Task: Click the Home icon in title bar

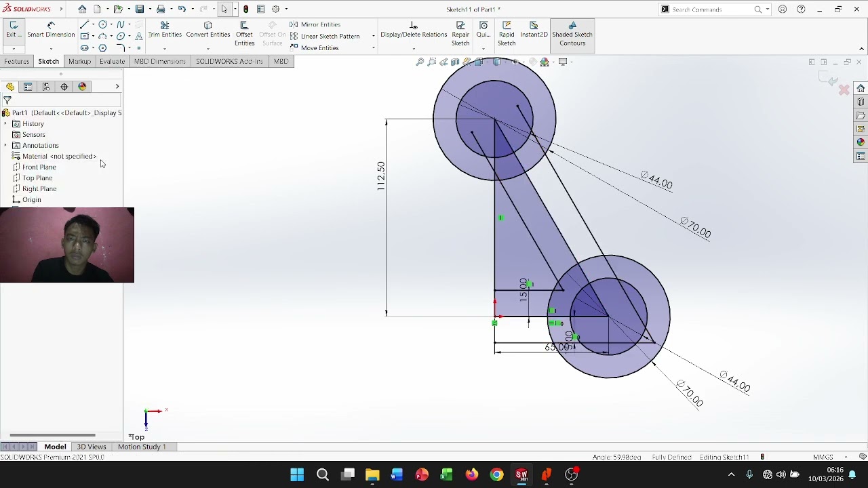Action: pyautogui.click(x=82, y=9)
